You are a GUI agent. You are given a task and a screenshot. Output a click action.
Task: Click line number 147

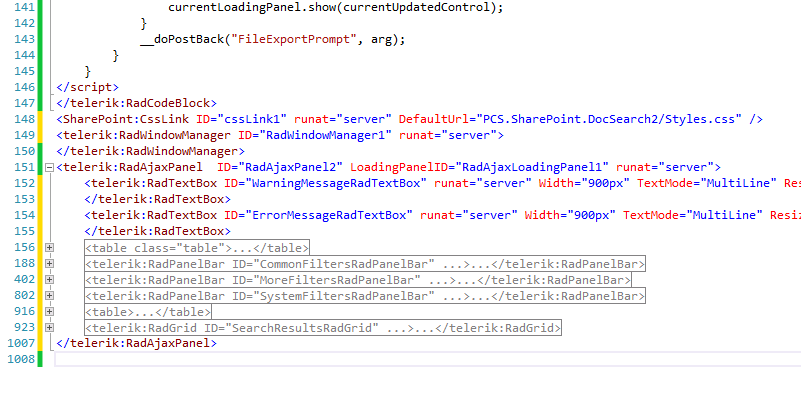pos(25,103)
